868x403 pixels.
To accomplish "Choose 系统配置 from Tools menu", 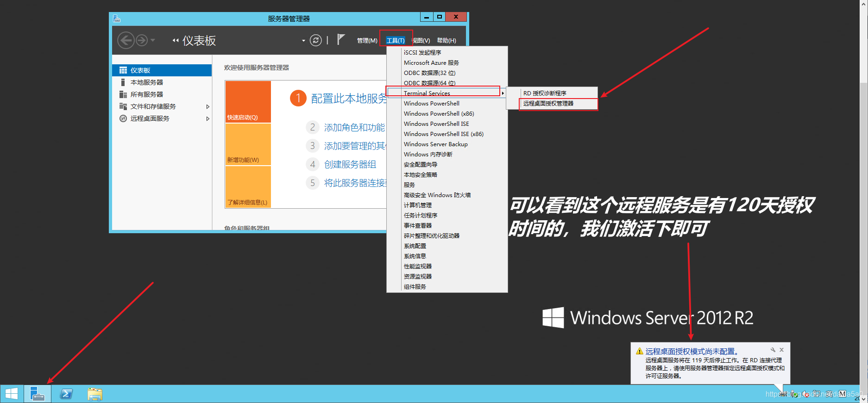I will point(447,246).
